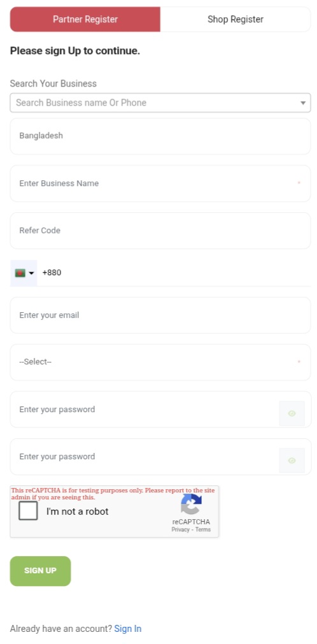Focus the first Enter your password field
317x644 pixels.
click(144, 410)
